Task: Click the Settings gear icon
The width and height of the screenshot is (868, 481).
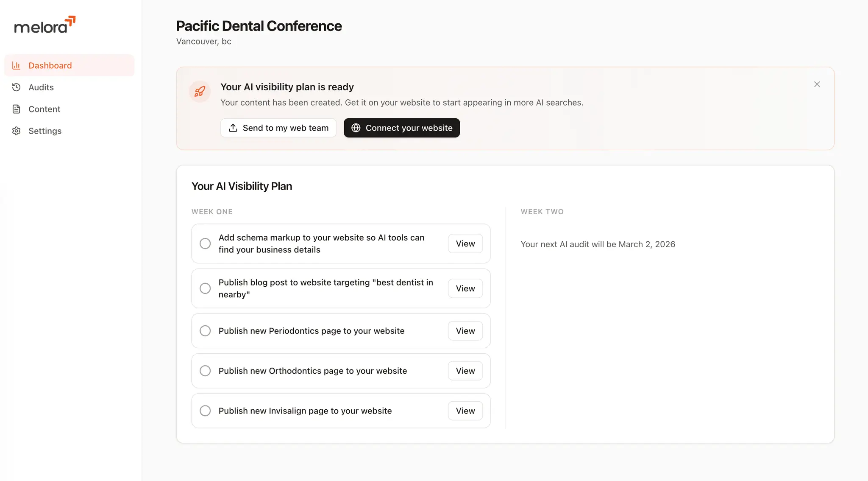Action: coord(16,131)
